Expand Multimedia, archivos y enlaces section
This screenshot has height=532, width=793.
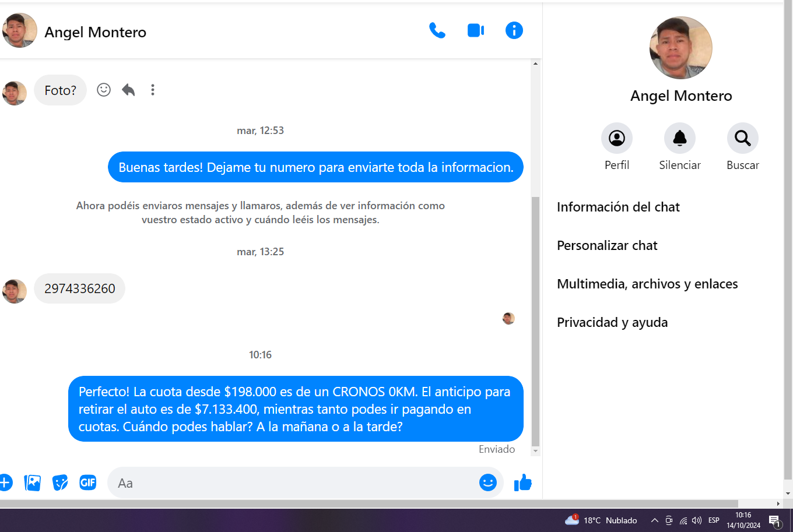pos(647,284)
